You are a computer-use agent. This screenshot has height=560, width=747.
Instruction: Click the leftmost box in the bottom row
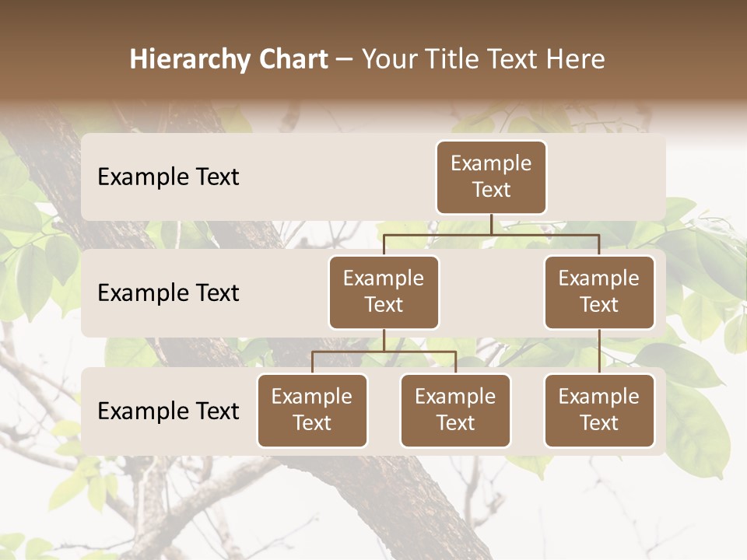click(312, 410)
